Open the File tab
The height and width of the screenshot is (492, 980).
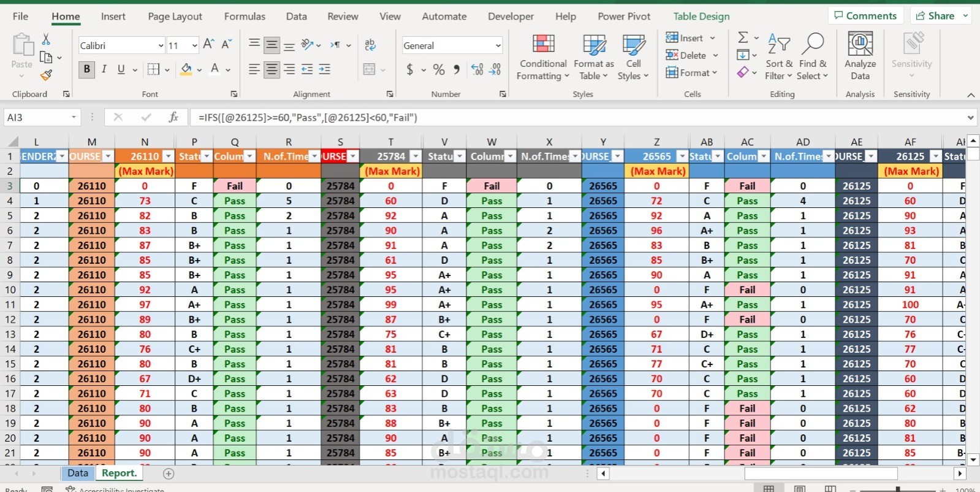[x=20, y=17]
